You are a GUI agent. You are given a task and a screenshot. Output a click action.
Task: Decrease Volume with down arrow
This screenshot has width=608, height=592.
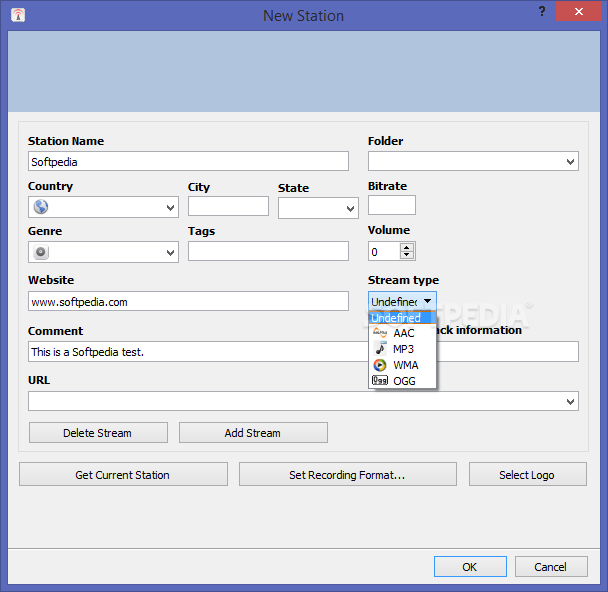[x=406, y=255]
